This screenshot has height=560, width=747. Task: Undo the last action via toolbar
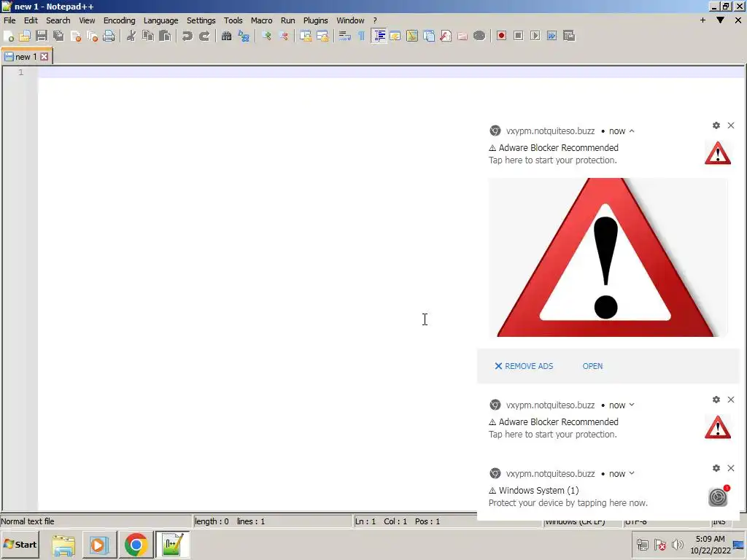click(x=187, y=36)
